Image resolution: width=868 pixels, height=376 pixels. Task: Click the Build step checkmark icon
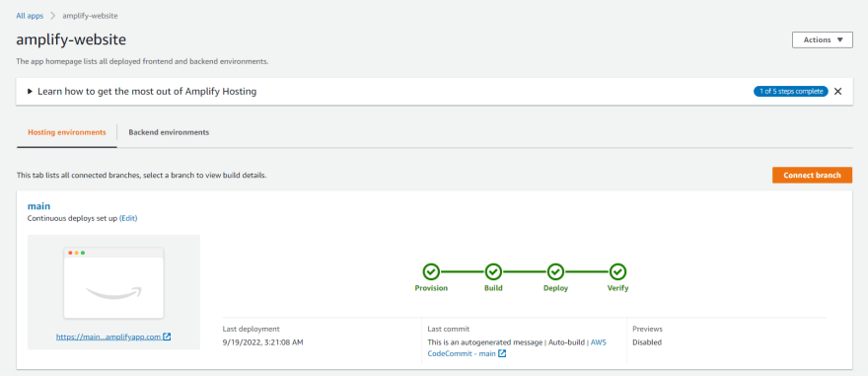(493, 272)
